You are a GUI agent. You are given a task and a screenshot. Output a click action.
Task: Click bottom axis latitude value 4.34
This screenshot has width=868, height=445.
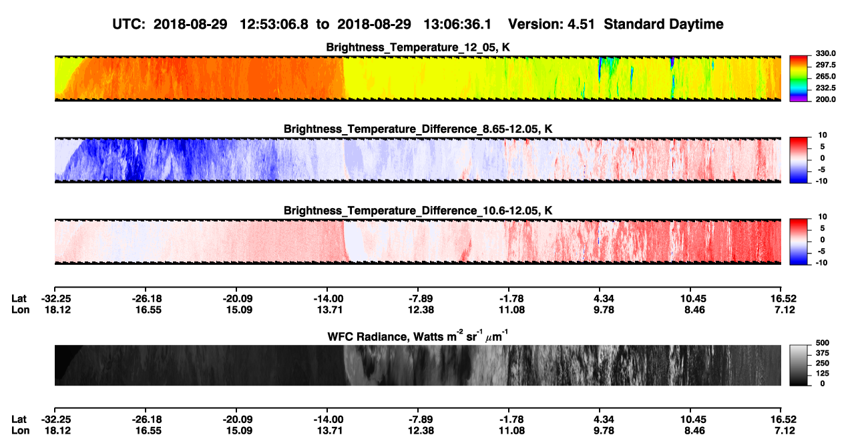[x=599, y=419]
